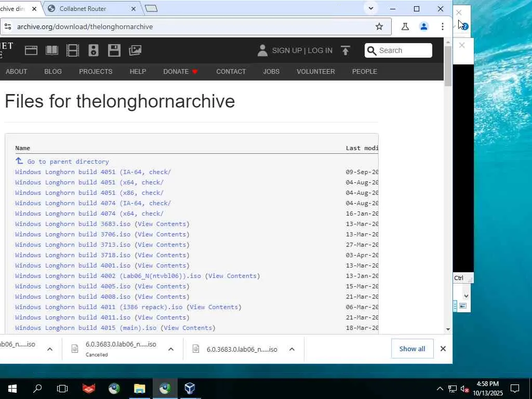Open the tab search chevron button

371,8
